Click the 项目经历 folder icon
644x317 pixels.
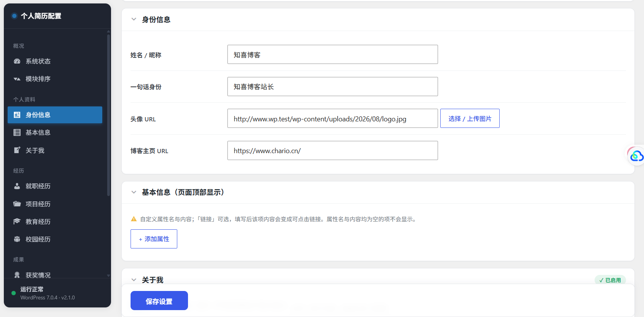17,204
